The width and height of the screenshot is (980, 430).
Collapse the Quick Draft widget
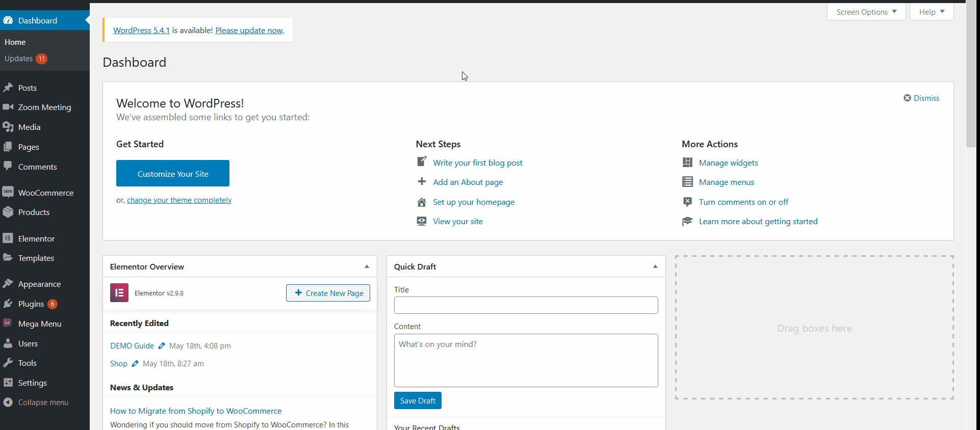(655, 266)
